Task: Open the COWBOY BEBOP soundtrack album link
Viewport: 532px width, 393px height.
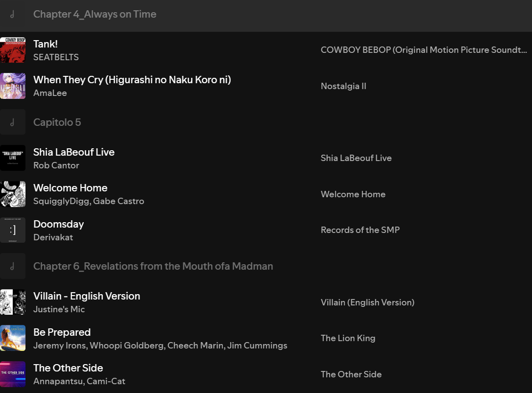Action: click(x=424, y=50)
